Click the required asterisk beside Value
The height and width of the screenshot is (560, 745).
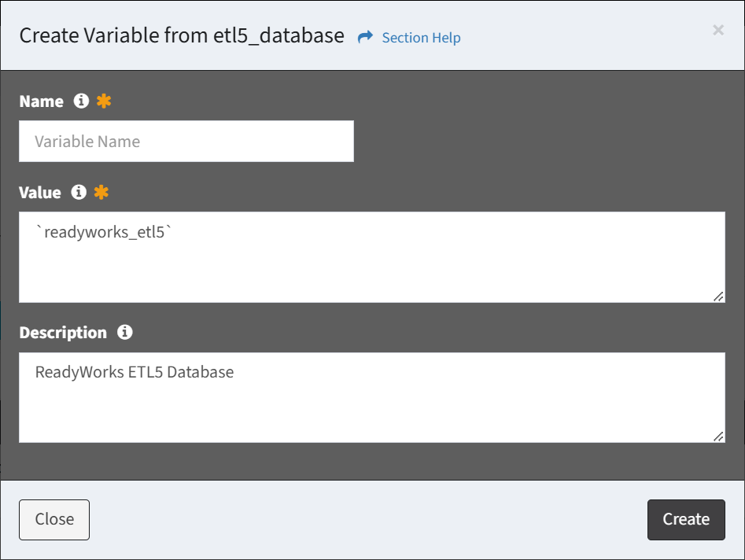click(101, 192)
